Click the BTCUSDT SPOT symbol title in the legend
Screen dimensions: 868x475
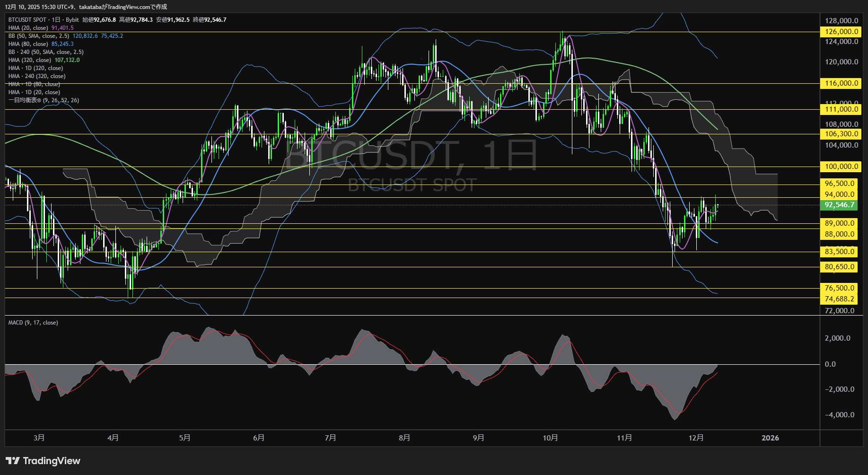[27, 20]
